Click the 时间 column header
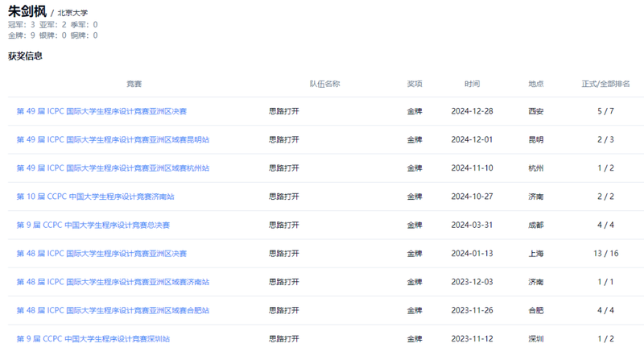Image resolution: width=644 pixels, height=356 pixels. pos(472,84)
